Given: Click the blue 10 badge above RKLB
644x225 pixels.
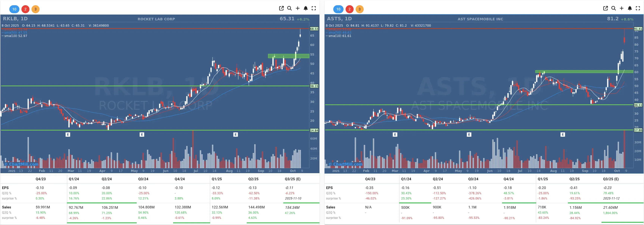Looking at the screenshot, I should (14, 9).
